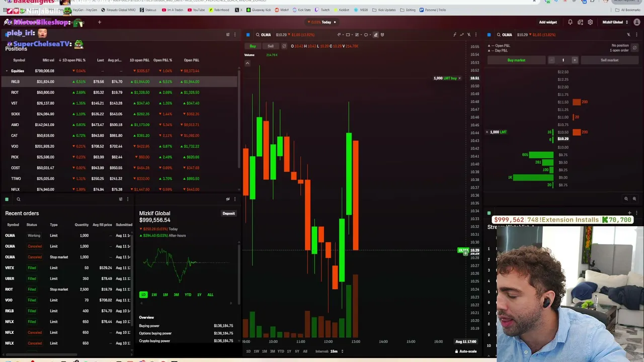Image resolution: width=644 pixels, height=362 pixels.
Task: Open the Recent orders three-dot menu
Action: coord(128,199)
